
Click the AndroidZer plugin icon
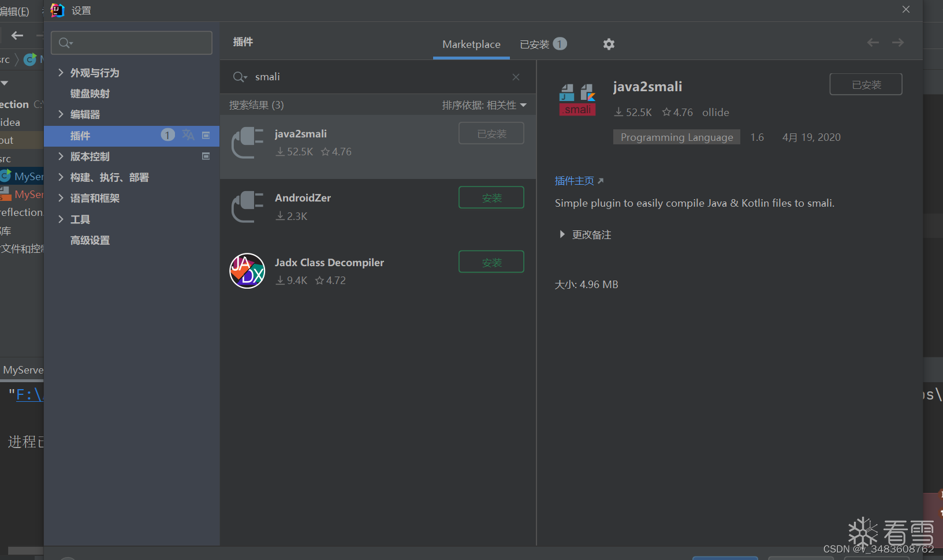[x=248, y=207]
